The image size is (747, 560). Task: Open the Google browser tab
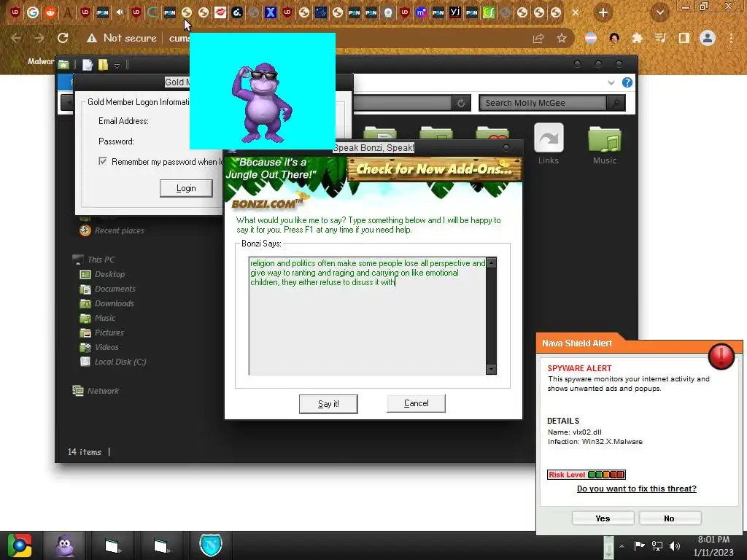coord(32,13)
